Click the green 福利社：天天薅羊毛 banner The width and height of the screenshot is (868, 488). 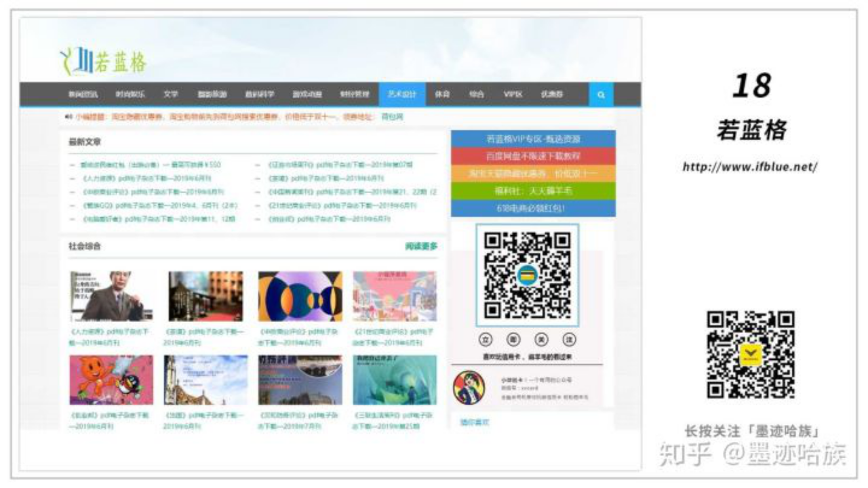pyautogui.click(x=533, y=191)
